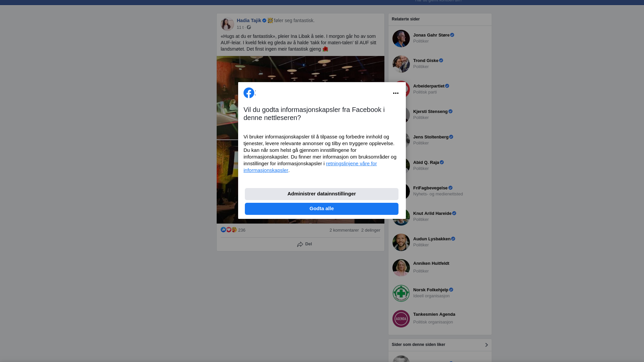The width and height of the screenshot is (644, 362).
Task: Open Jonas Gahr Støre profile avatar
Action: pyautogui.click(x=401, y=39)
